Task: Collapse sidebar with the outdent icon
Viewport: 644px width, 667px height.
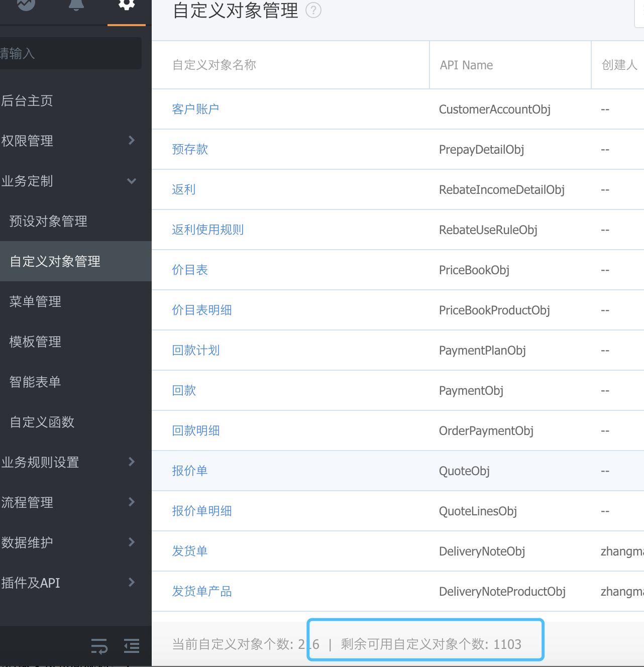Action: click(x=132, y=645)
